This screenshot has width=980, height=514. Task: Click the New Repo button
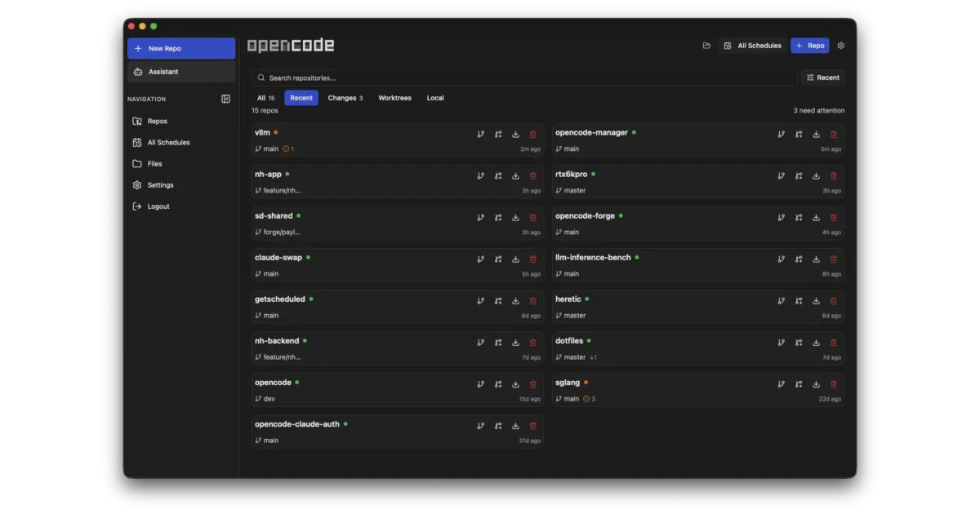pos(181,48)
